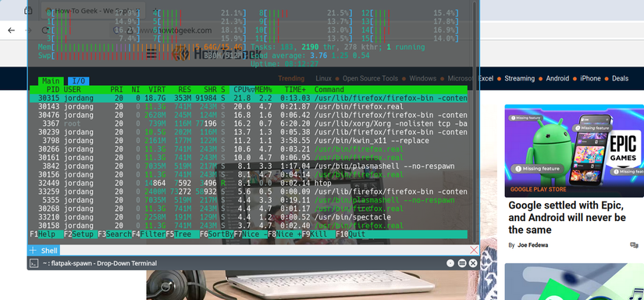Toggle keep-window-open button in Drop-Down Terminal title bar

point(450,263)
